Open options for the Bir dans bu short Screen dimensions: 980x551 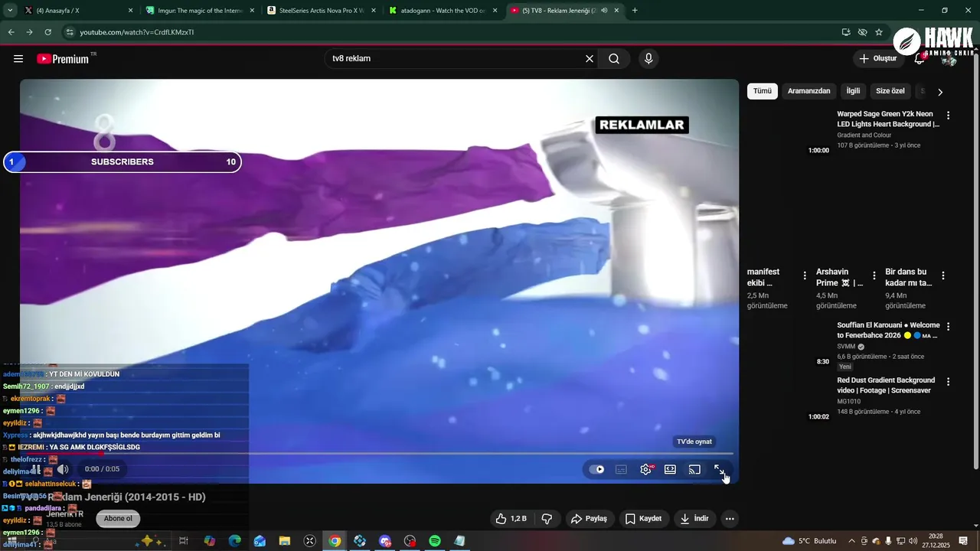click(943, 275)
